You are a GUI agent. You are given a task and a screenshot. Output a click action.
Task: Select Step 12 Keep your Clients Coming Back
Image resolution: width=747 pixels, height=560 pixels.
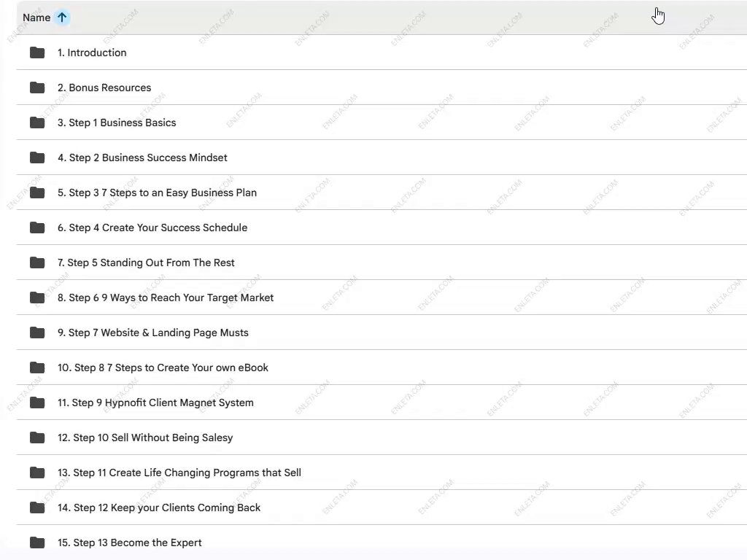tap(159, 507)
